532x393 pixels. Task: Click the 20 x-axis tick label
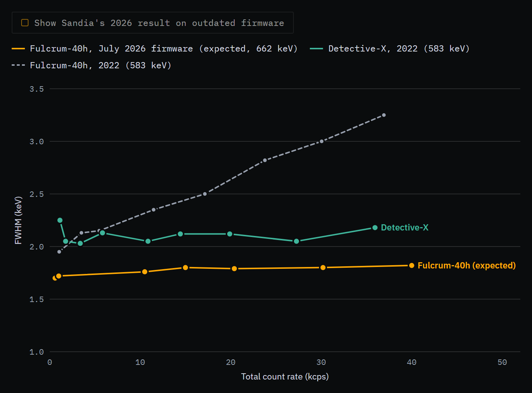pyautogui.click(x=231, y=362)
